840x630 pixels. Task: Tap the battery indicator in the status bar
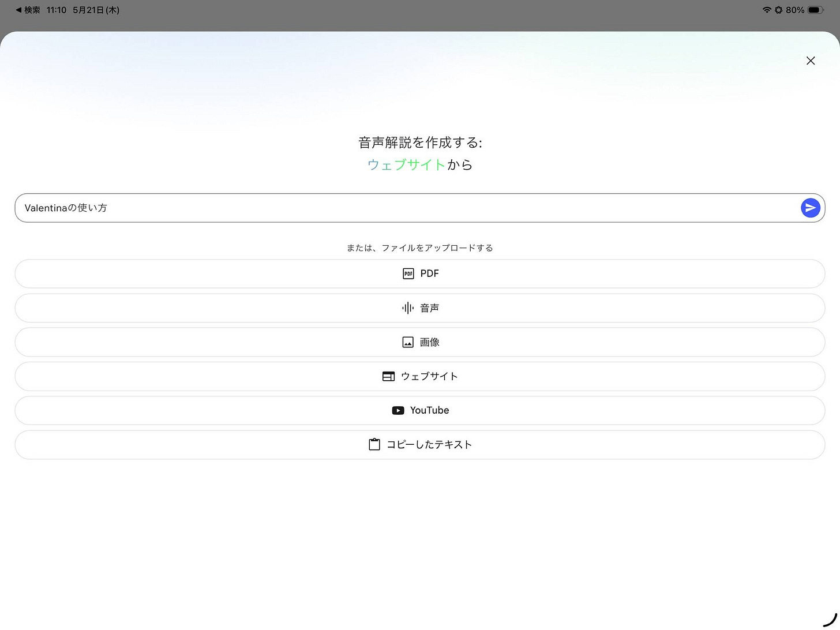(816, 10)
